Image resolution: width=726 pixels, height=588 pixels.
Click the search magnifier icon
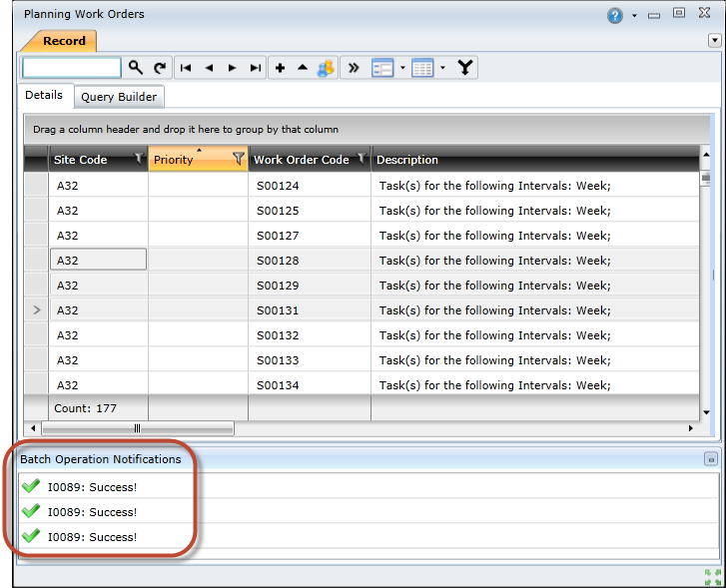point(136,68)
